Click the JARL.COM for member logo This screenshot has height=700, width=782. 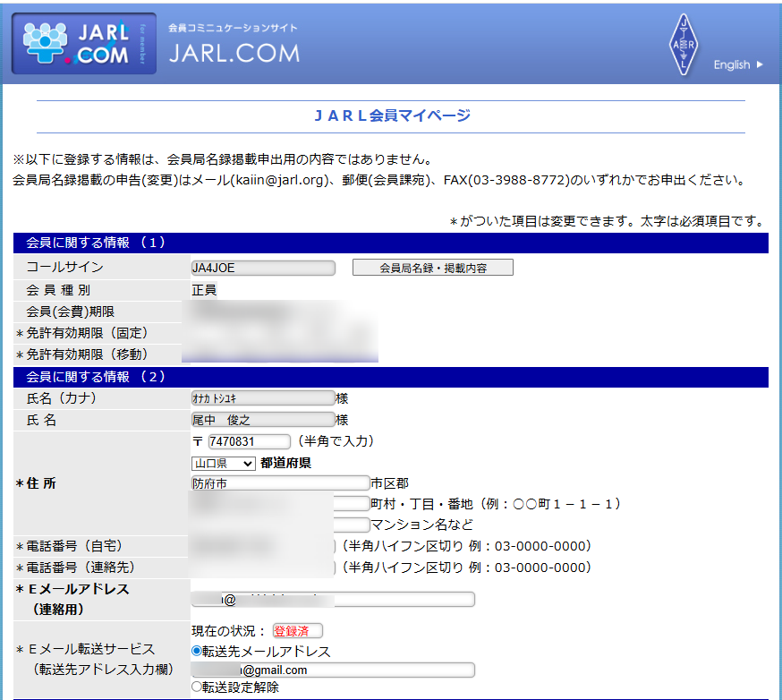click(84, 44)
